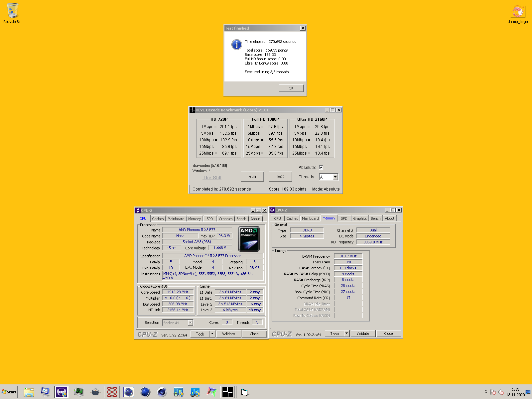The height and width of the screenshot is (399, 532).
Task: Click the Exit button in HEVC Benchmark
Action: (281, 177)
